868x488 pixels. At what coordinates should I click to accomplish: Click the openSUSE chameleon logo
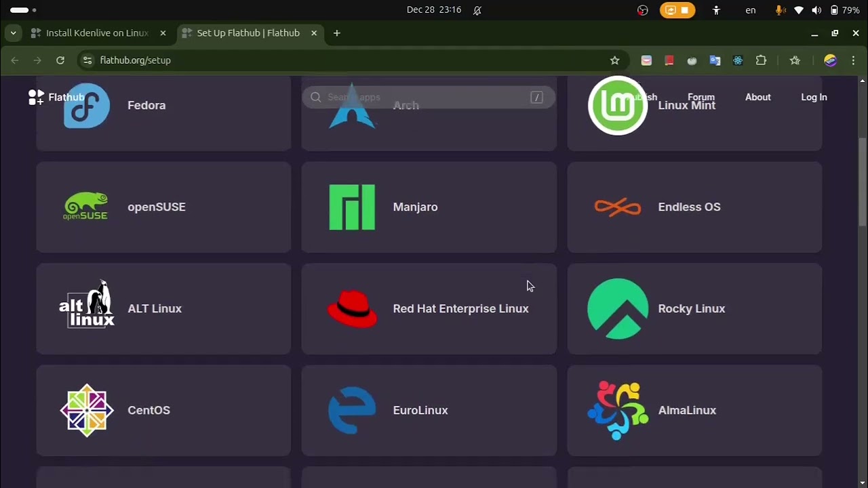click(x=85, y=207)
